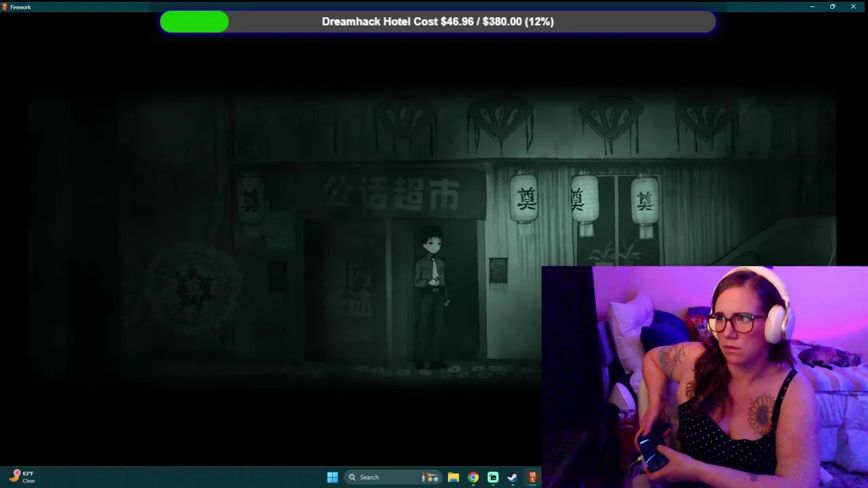
Task: Click the search highlight image in the search box
Action: pos(431,477)
